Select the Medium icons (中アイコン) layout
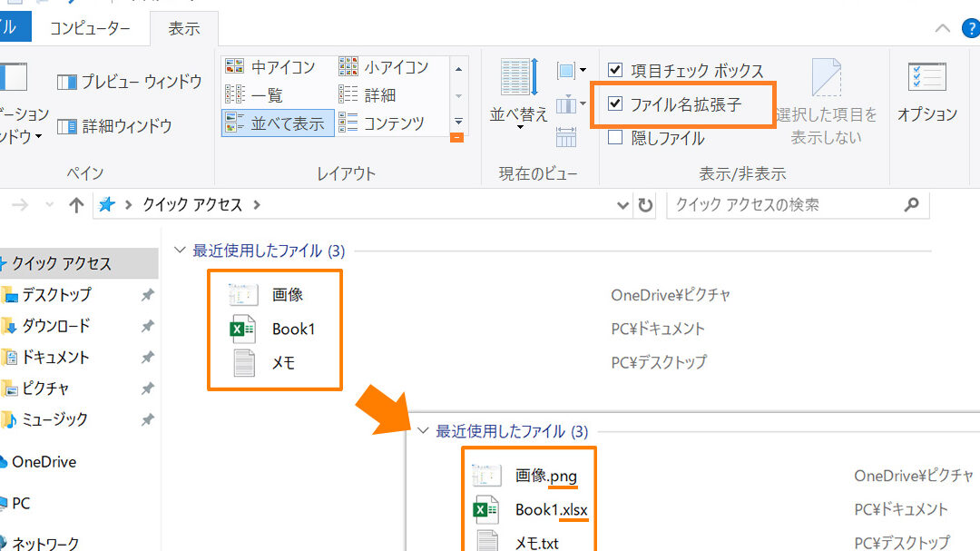This screenshot has width=980, height=551. coord(281,66)
